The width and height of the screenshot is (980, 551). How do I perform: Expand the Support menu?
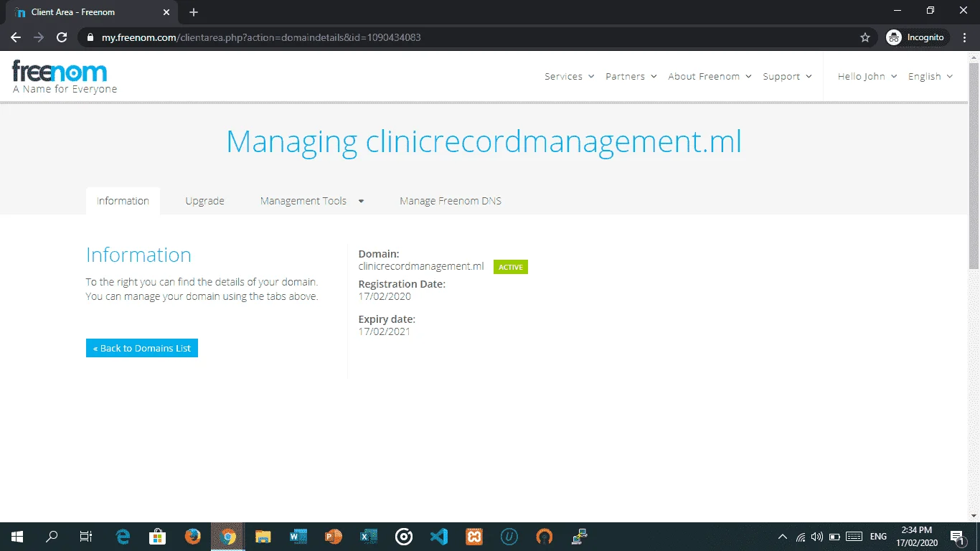click(788, 76)
